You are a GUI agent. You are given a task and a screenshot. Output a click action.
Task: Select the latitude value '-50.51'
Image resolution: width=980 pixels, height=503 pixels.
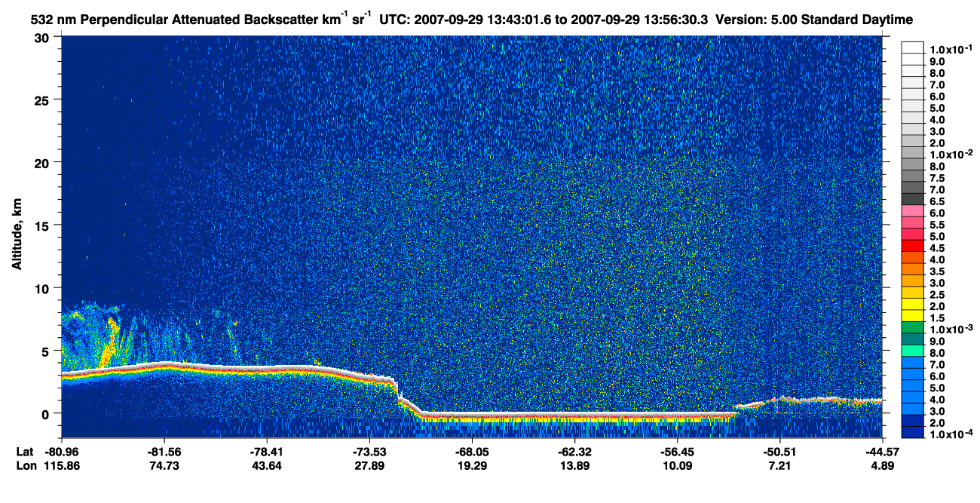coord(779,452)
